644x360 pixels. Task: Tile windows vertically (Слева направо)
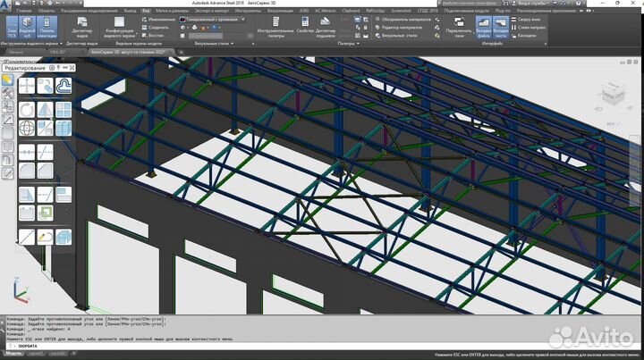coord(529,28)
